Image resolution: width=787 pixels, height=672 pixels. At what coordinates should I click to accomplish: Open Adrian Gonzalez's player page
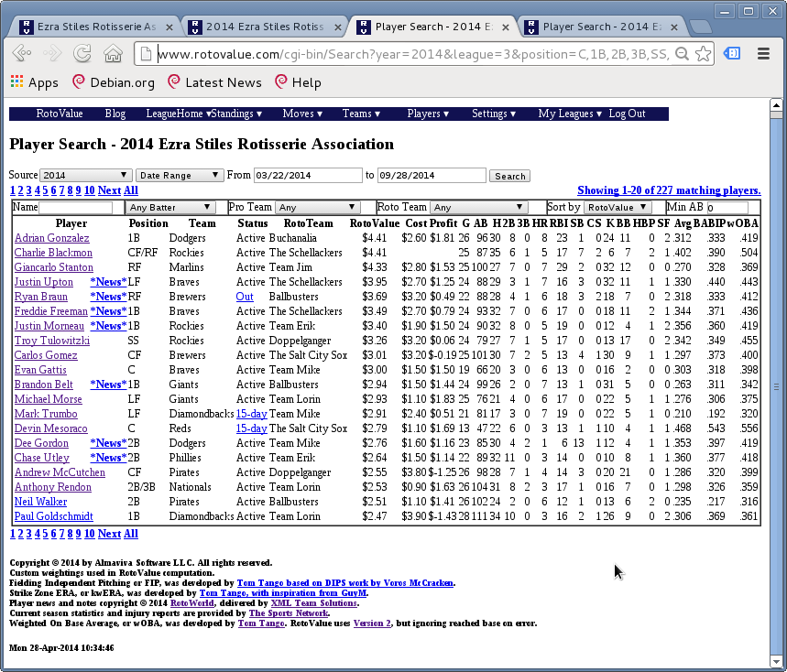[51, 238]
